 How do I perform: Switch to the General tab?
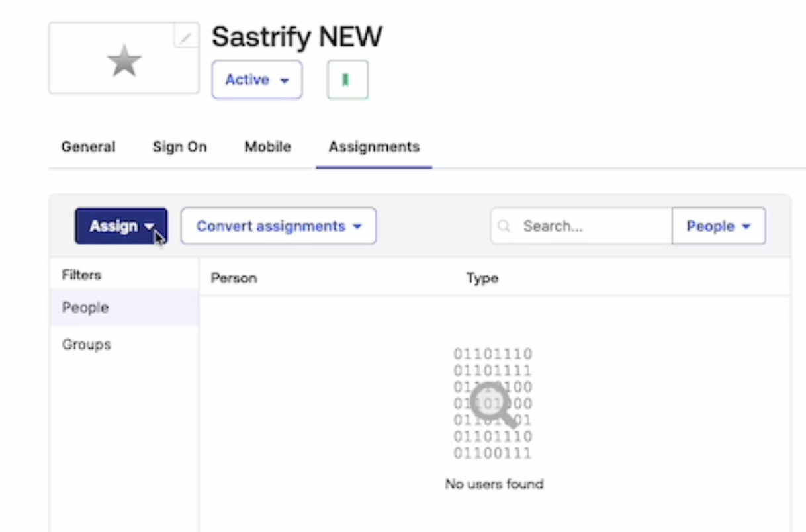88,147
